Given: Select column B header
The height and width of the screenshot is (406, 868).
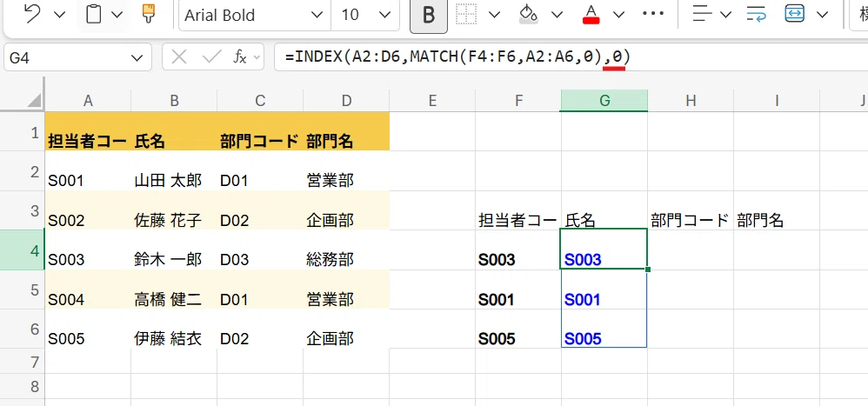Looking at the screenshot, I should [x=174, y=101].
